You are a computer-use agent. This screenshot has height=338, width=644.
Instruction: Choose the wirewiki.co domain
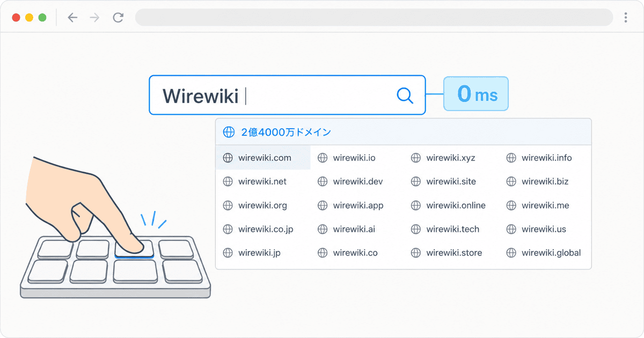[355, 253]
